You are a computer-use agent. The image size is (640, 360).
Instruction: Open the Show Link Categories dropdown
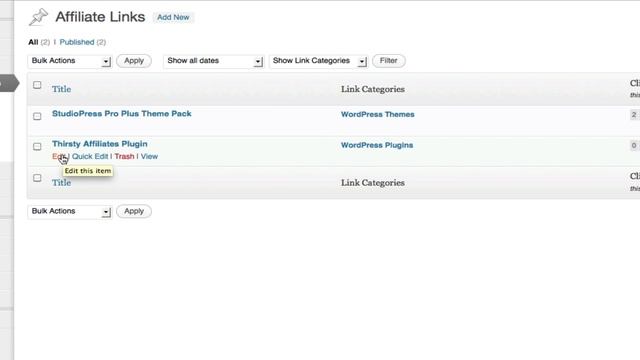click(318, 61)
